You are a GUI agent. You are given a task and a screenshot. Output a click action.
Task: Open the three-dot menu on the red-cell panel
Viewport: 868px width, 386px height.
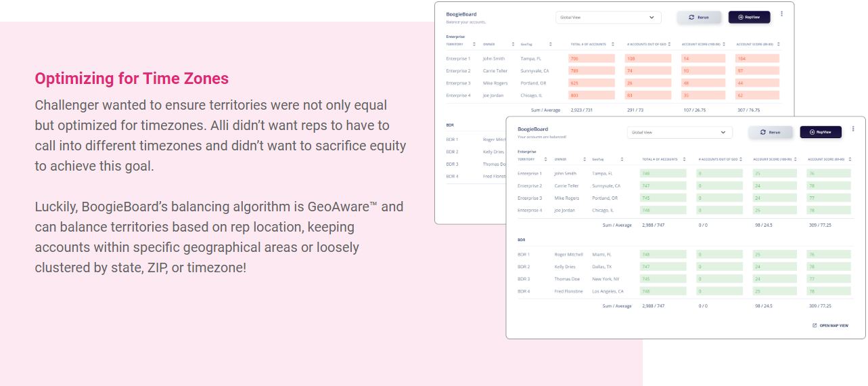pos(781,14)
